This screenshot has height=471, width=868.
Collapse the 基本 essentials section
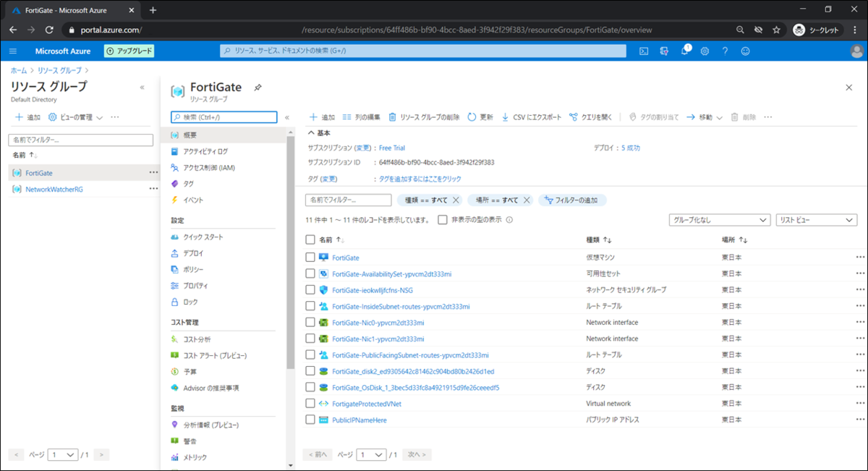319,133
